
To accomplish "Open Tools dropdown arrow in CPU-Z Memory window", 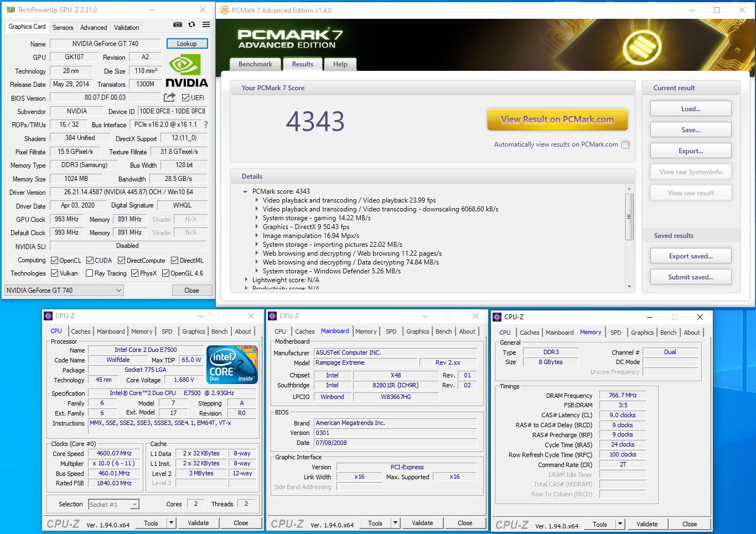I will (620, 524).
